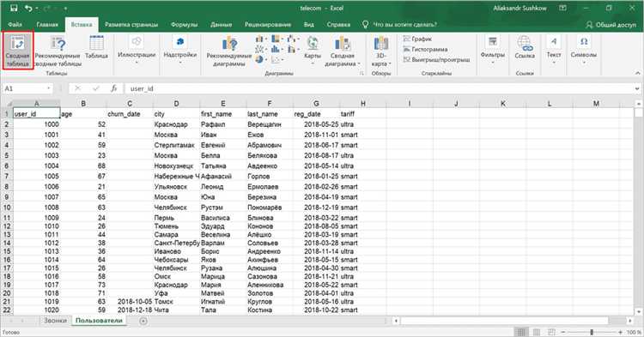Insert a Выигрыш/проигрыш sparkline
Screen dimensions: 644x337
pyautogui.click(x=436, y=59)
